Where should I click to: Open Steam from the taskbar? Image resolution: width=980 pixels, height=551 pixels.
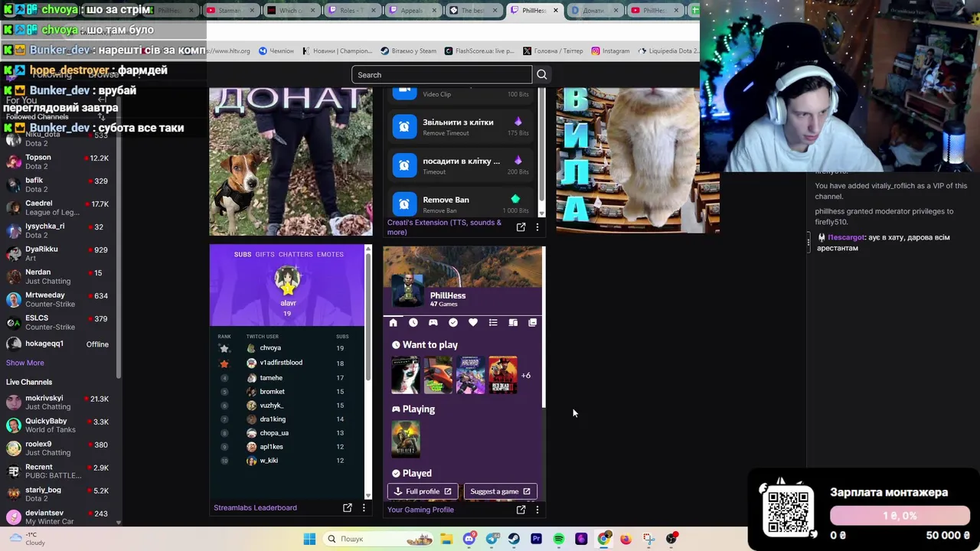click(x=514, y=539)
